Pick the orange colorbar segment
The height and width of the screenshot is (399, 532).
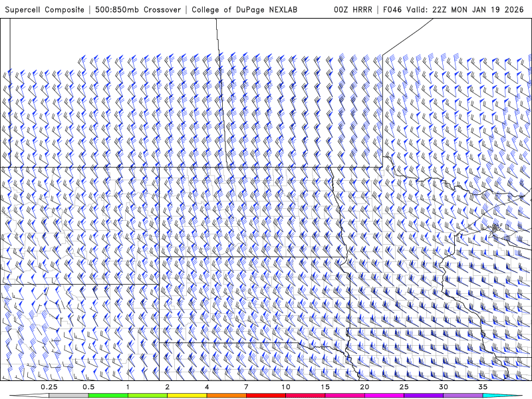tap(226, 396)
